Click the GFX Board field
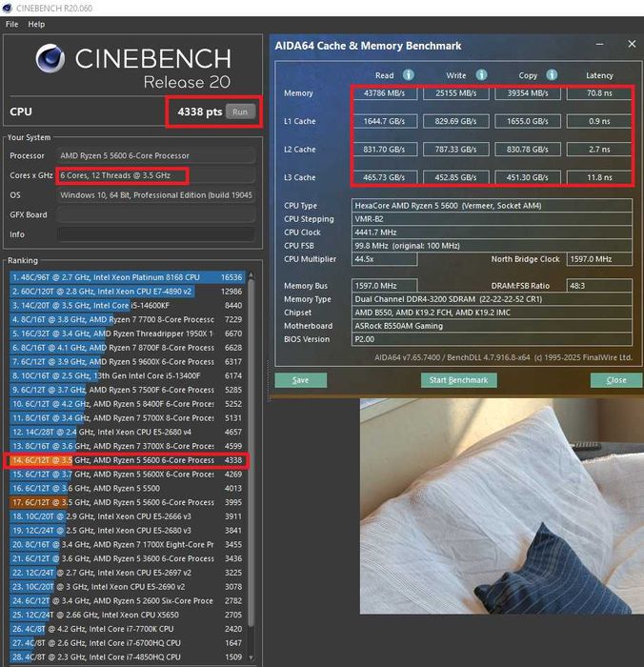The image size is (644, 667). coord(156,214)
